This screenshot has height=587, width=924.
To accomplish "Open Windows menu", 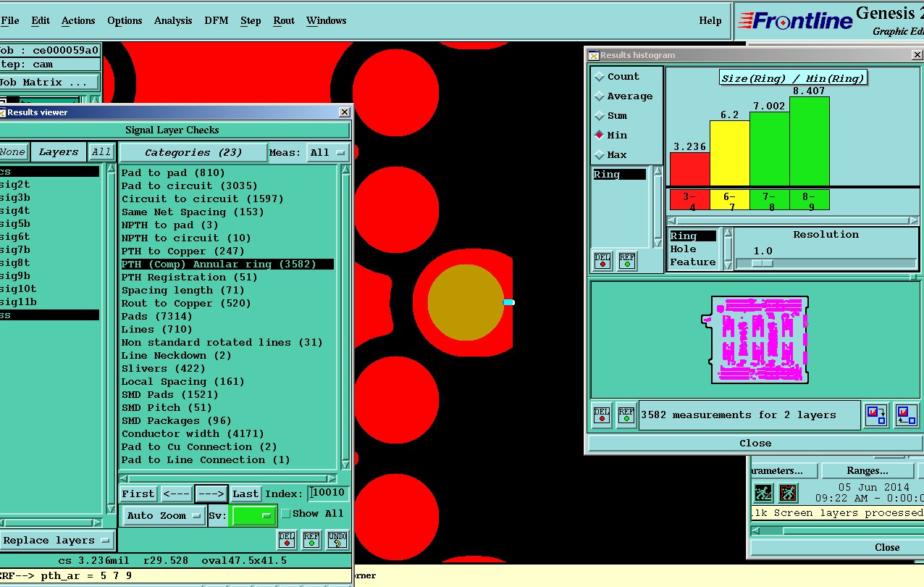I will click(326, 20).
